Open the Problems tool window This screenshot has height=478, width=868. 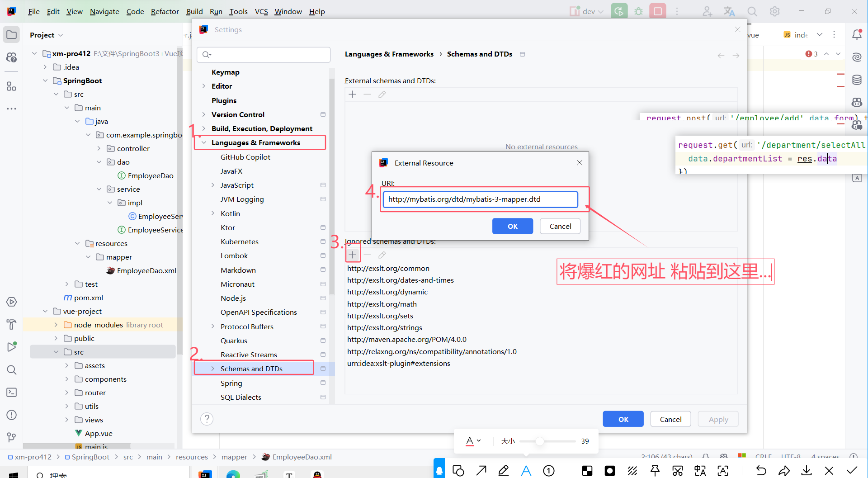pyautogui.click(x=12, y=415)
